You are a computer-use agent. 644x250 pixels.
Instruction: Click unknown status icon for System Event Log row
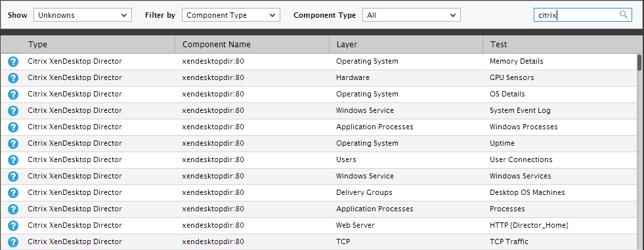pos(13,111)
